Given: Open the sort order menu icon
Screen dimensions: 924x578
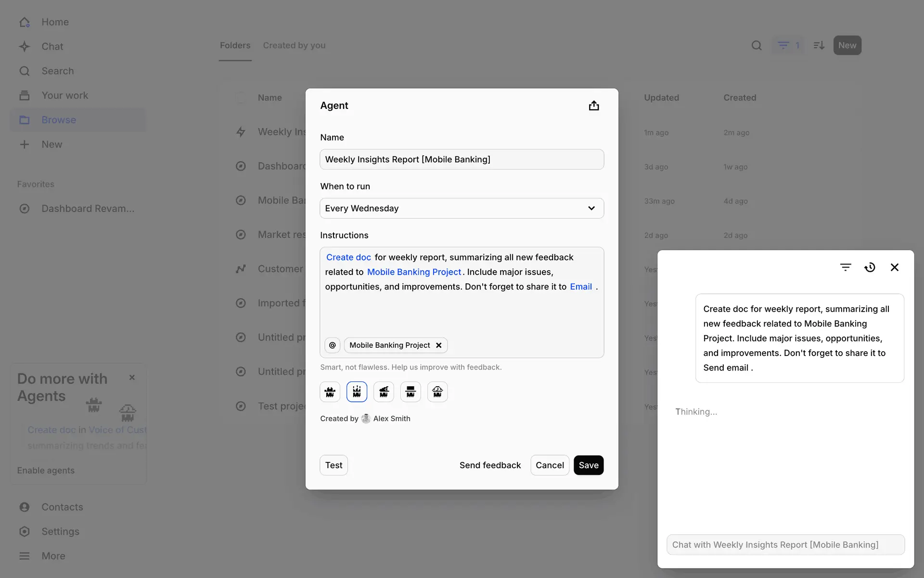Looking at the screenshot, I should pyautogui.click(x=819, y=45).
